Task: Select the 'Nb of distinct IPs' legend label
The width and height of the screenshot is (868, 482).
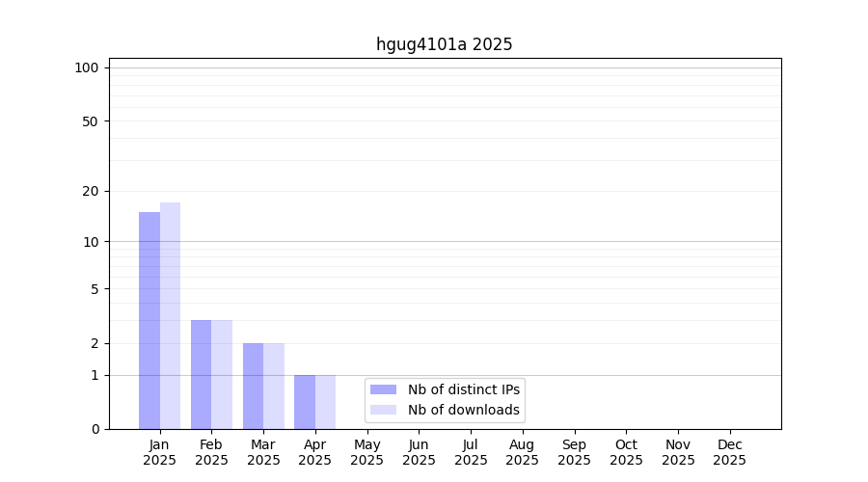Action: point(463,389)
